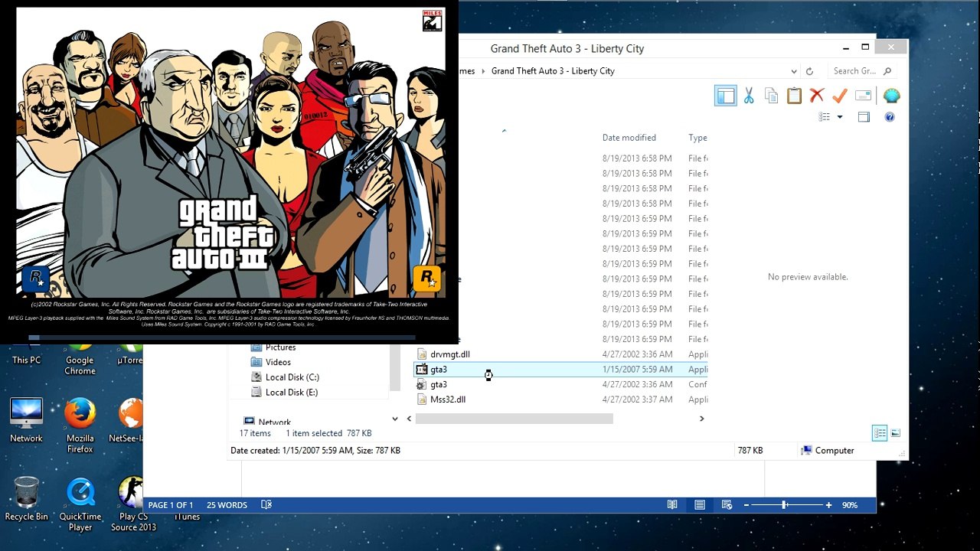This screenshot has width=980, height=551.
Task: Switch Word to Read Mode view
Action: pyautogui.click(x=672, y=505)
